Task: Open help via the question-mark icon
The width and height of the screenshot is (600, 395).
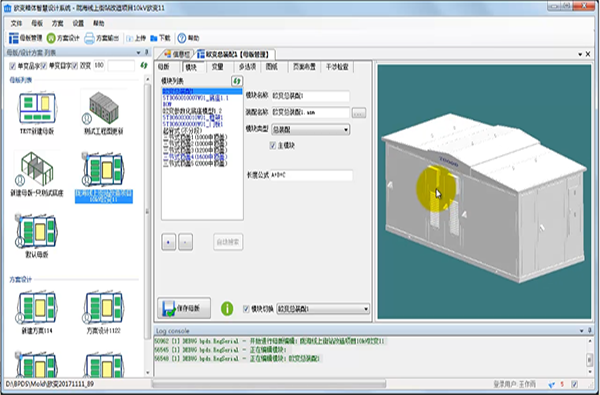Action: pos(182,38)
